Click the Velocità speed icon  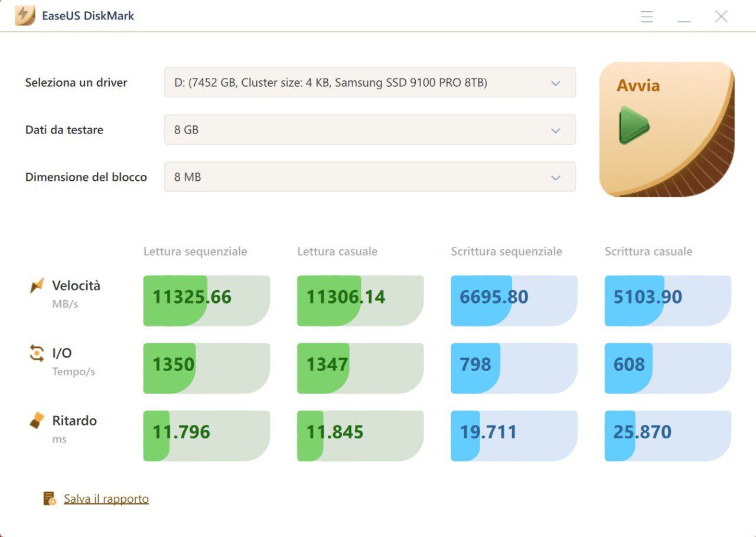coord(37,286)
